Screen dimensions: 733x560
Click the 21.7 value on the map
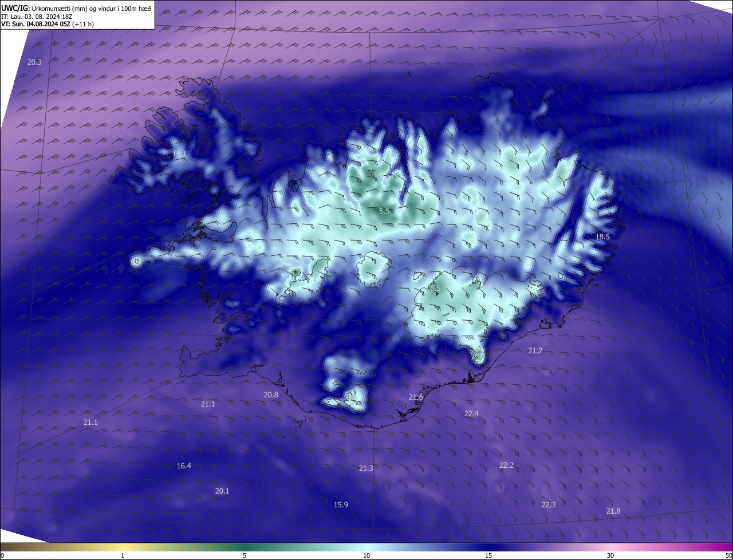click(535, 350)
